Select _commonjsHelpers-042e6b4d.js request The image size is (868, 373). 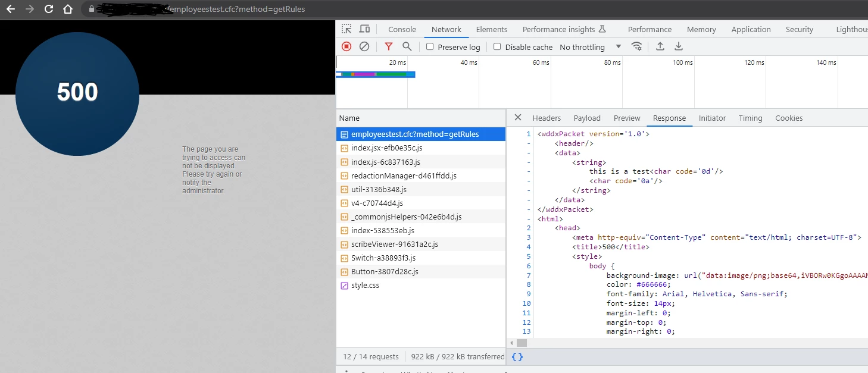pos(420,217)
